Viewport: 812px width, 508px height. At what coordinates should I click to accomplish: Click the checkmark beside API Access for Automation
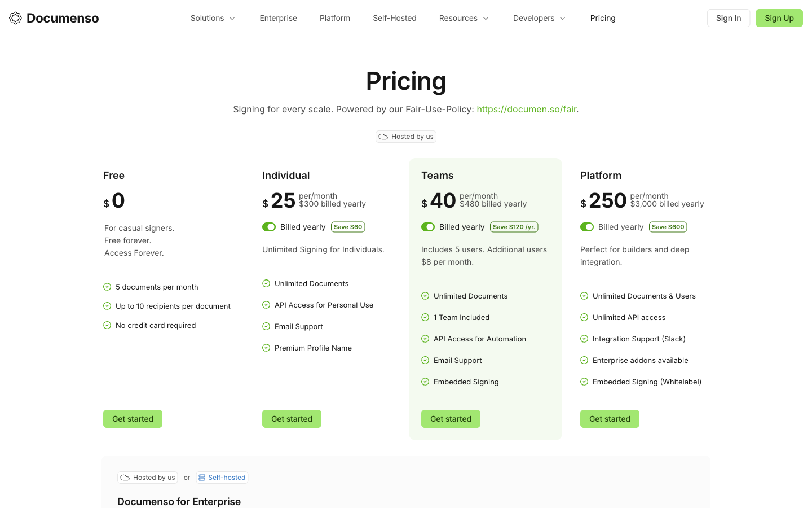click(425, 339)
